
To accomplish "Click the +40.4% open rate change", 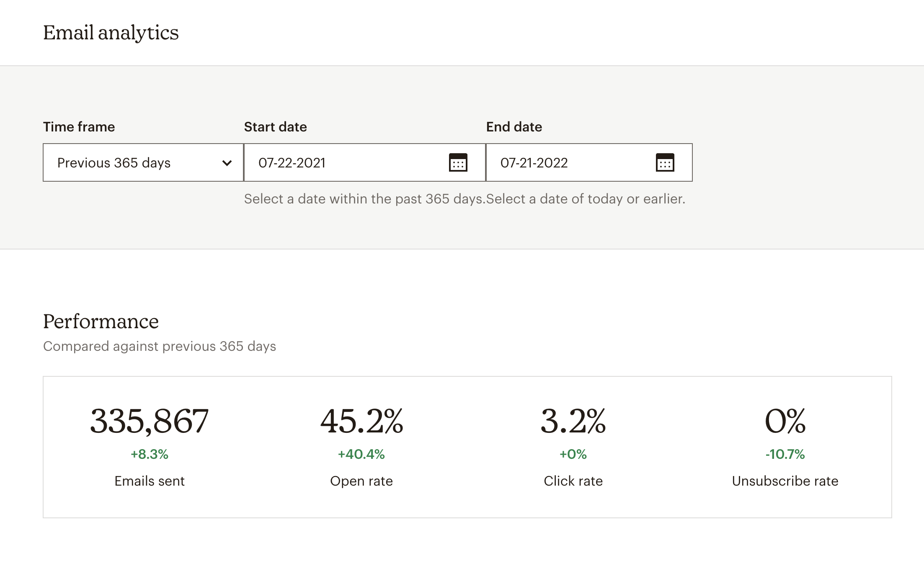I will pos(361,454).
